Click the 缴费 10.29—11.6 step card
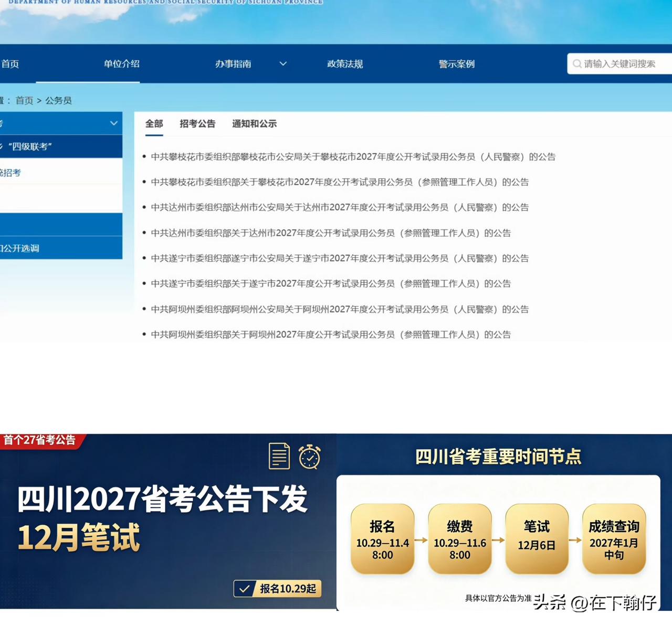Image resolution: width=672 pixels, height=626 pixels. click(460, 539)
